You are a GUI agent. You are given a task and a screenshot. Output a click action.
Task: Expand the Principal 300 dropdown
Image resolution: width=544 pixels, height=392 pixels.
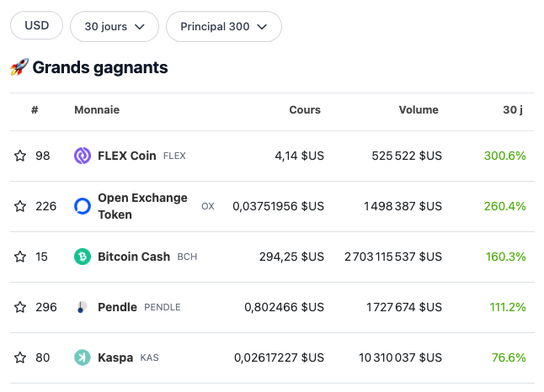(x=223, y=26)
